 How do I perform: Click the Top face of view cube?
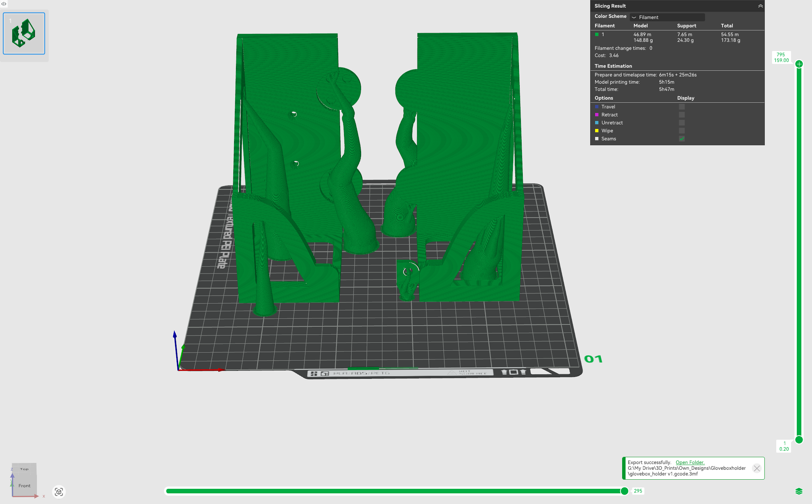(x=24, y=469)
